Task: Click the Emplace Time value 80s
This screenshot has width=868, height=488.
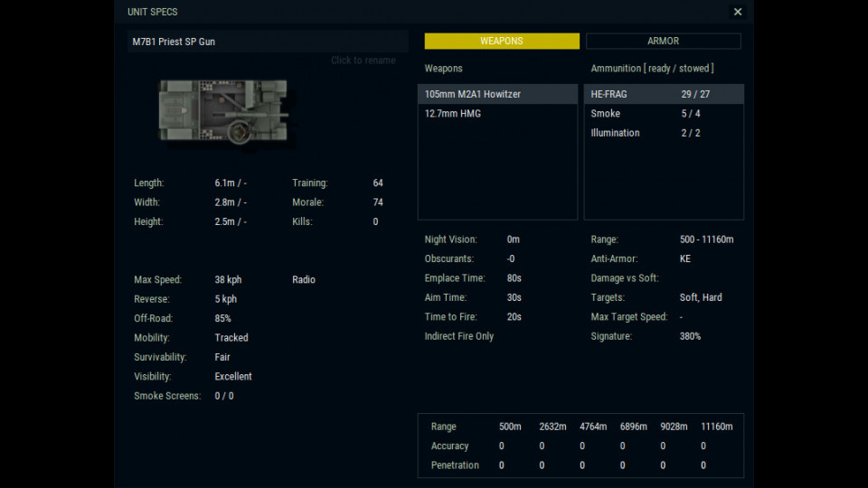Action: click(x=514, y=278)
